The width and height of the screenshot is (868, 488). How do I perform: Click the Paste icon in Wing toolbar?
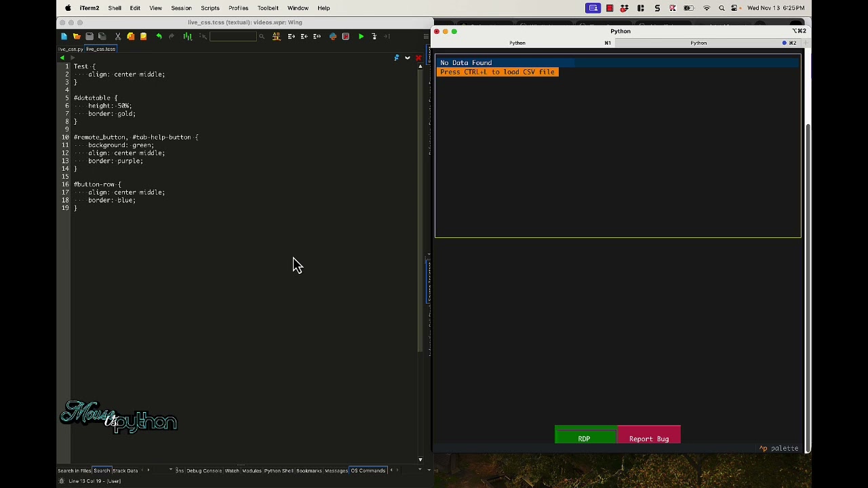(x=143, y=37)
